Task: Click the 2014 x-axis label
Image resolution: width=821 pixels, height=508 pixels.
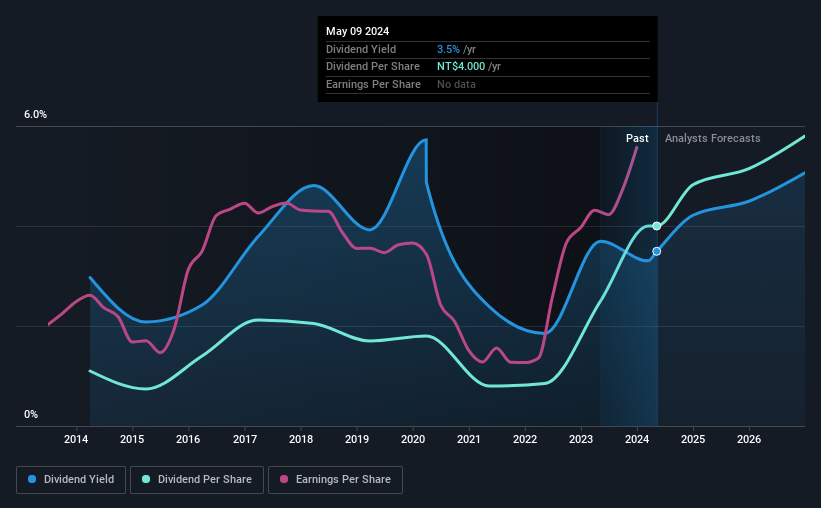Action: (76, 439)
